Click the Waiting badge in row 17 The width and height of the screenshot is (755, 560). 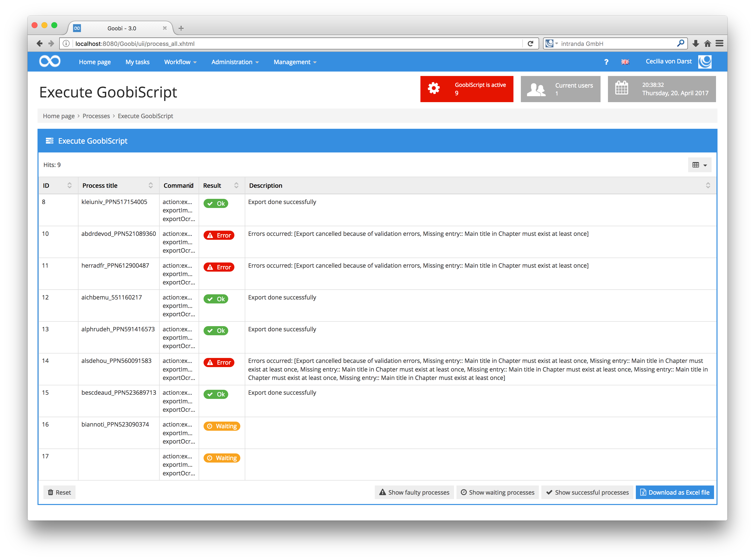222,458
